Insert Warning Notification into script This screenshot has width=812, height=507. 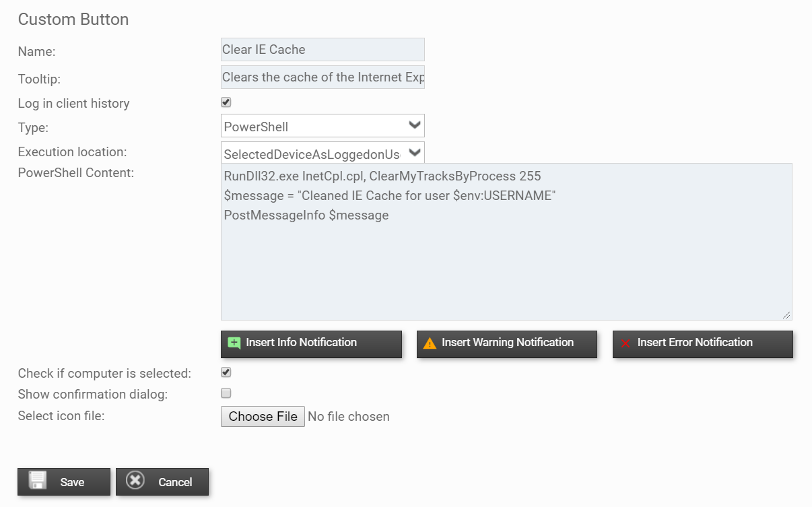507,343
